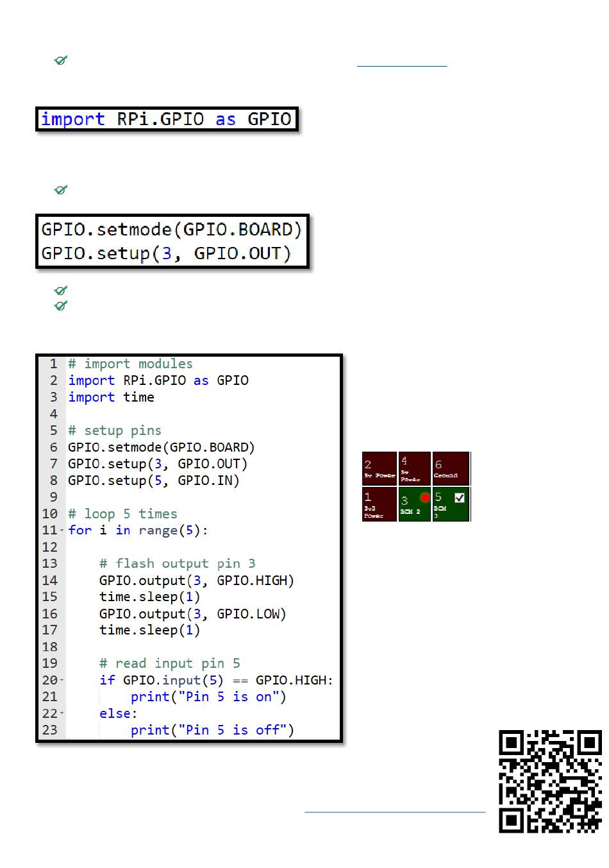Select pin 2 5v Power cell
The image size is (609, 868).
[380, 468]
